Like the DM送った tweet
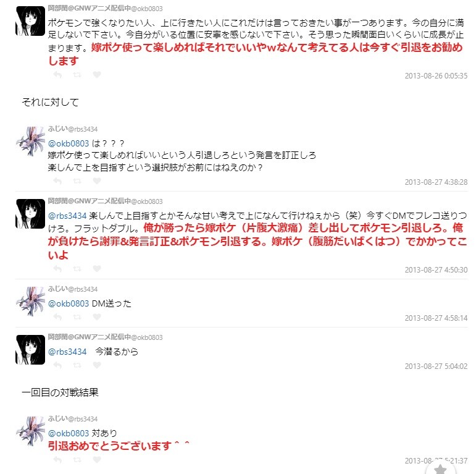The width and height of the screenshot is (476, 474). 97,316
